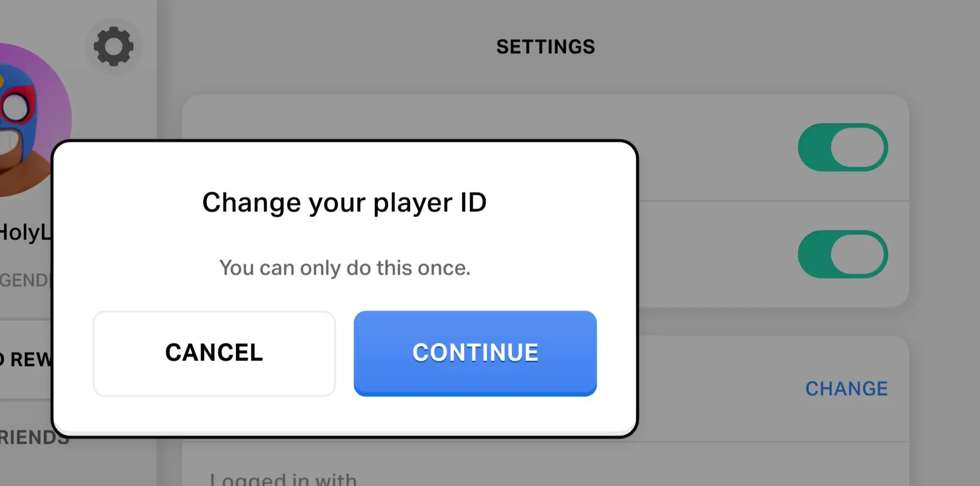Click the SETTINGS page heading
Image resolution: width=980 pixels, height=486 pixels.
(x=545, y=47)
